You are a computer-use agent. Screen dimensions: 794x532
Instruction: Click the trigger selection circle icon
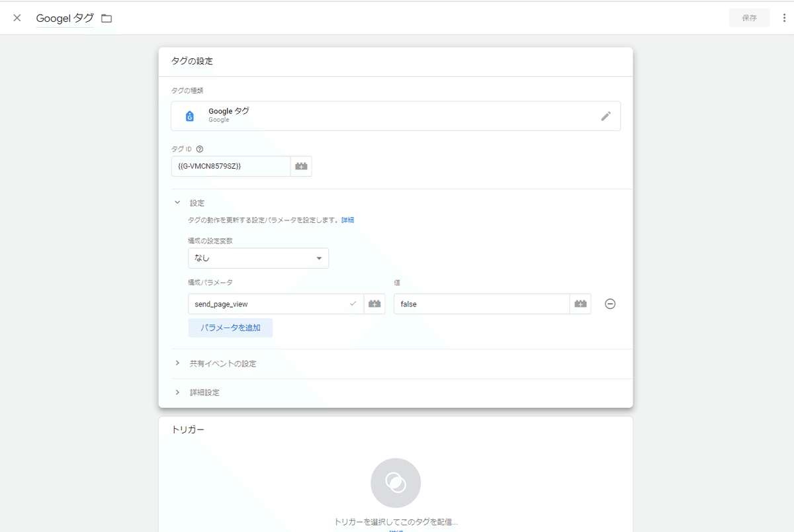396,482
